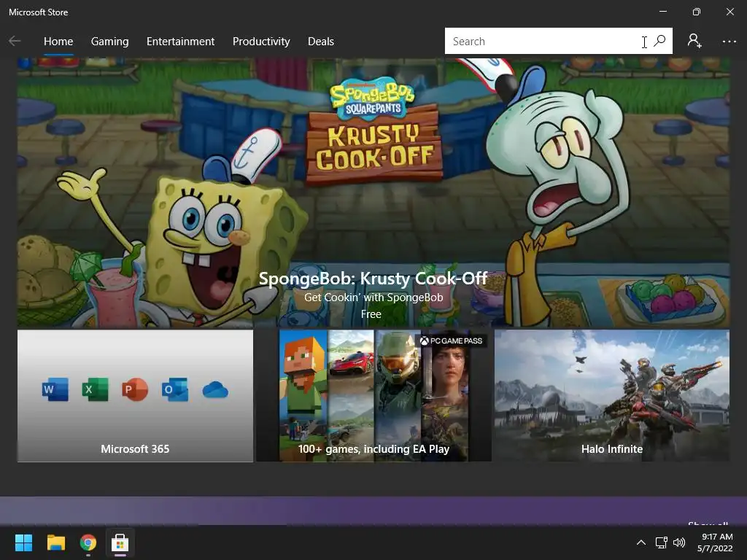
Task: Select the Home tab
Action: pyautogui.click(x=58, y=42)
